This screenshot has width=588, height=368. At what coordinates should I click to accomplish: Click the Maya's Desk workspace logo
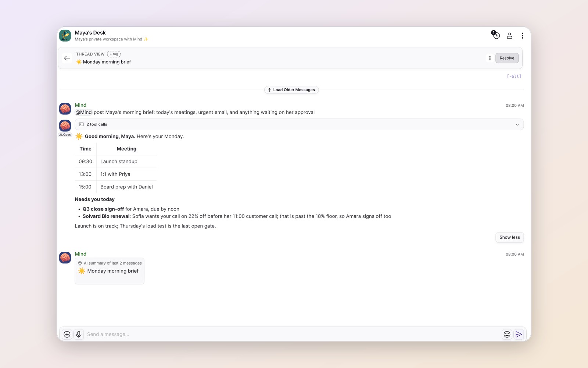65,36
